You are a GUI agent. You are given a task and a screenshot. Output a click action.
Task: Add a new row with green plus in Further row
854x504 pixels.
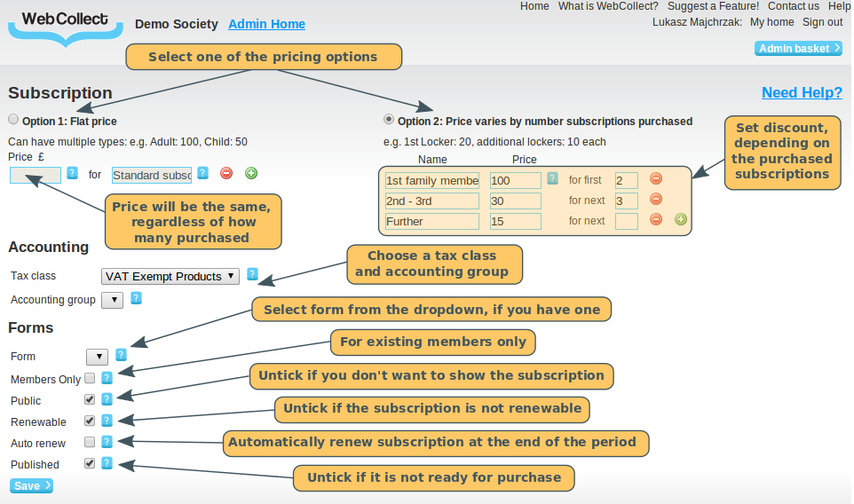680,220
